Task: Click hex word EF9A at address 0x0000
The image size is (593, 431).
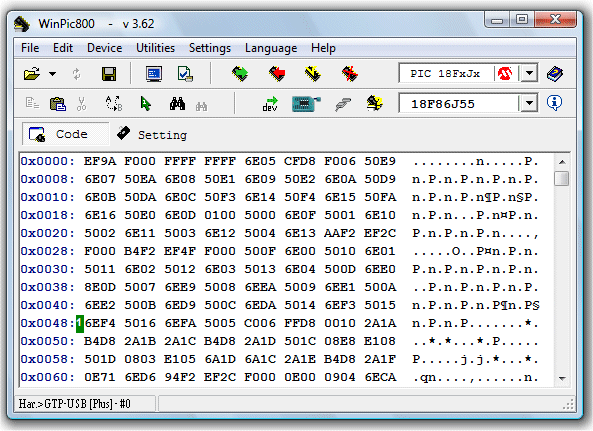Action: click(100, 161)
